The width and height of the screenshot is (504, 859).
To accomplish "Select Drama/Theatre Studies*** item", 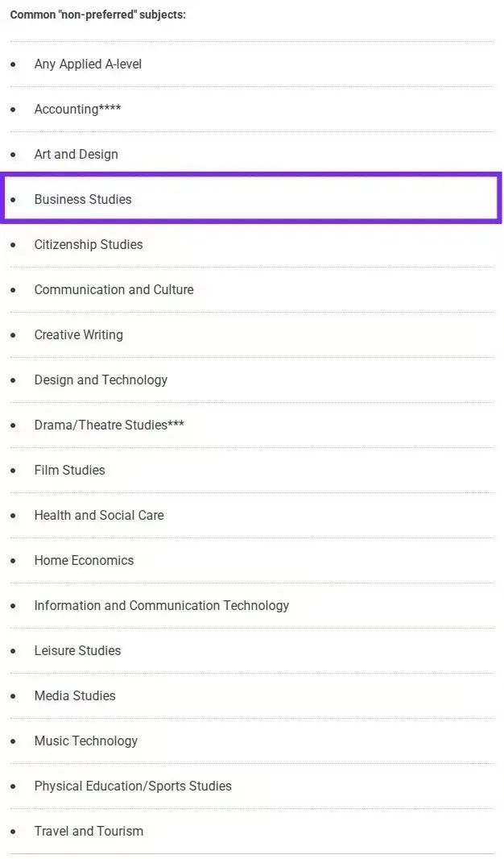I will click(109, 425).
